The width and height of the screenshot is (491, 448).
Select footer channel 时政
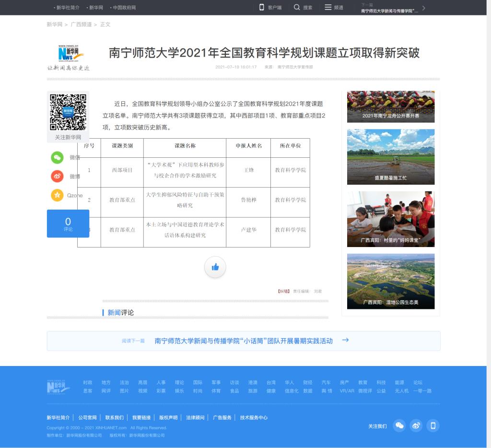point(88,382)
